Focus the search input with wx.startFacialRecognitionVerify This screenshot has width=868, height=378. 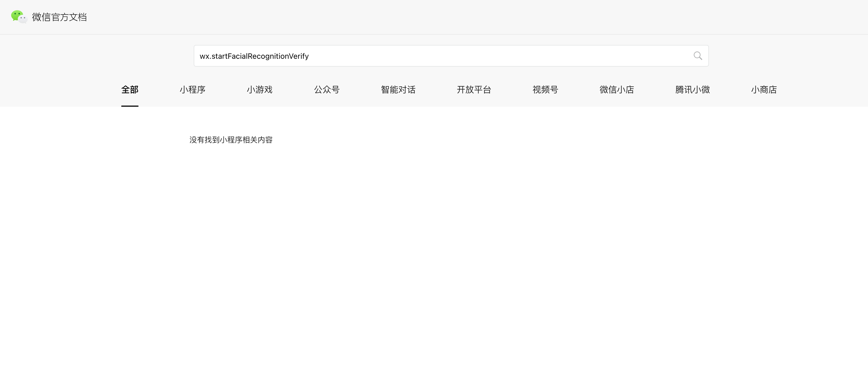pos(451,56)
